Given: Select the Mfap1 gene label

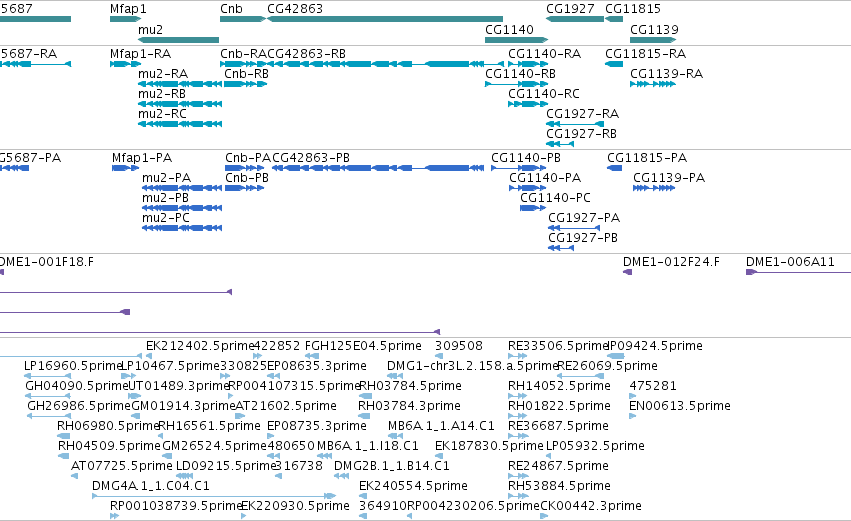Looking at the screenshot, I should (x=128, y=9).
